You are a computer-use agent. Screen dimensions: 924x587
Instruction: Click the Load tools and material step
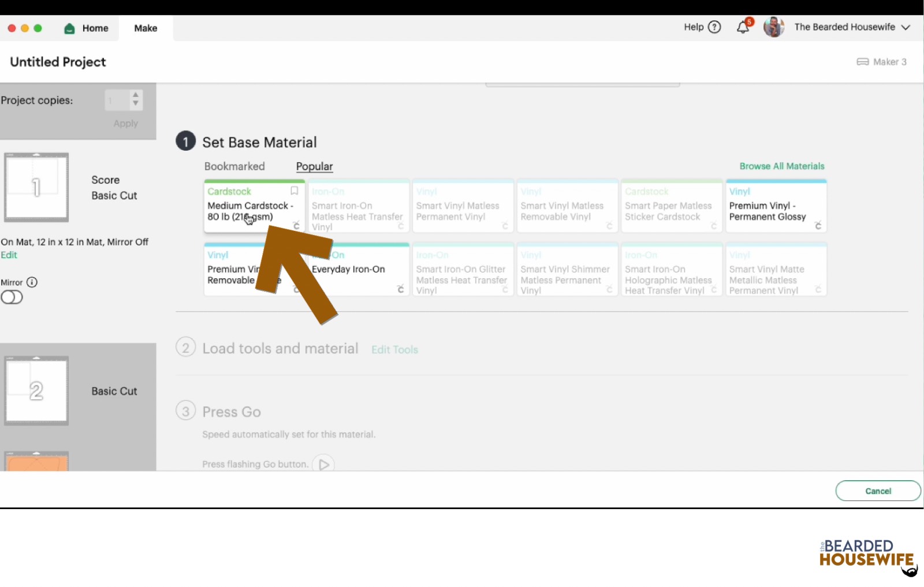pyautogui.click(x=280, y=349)
